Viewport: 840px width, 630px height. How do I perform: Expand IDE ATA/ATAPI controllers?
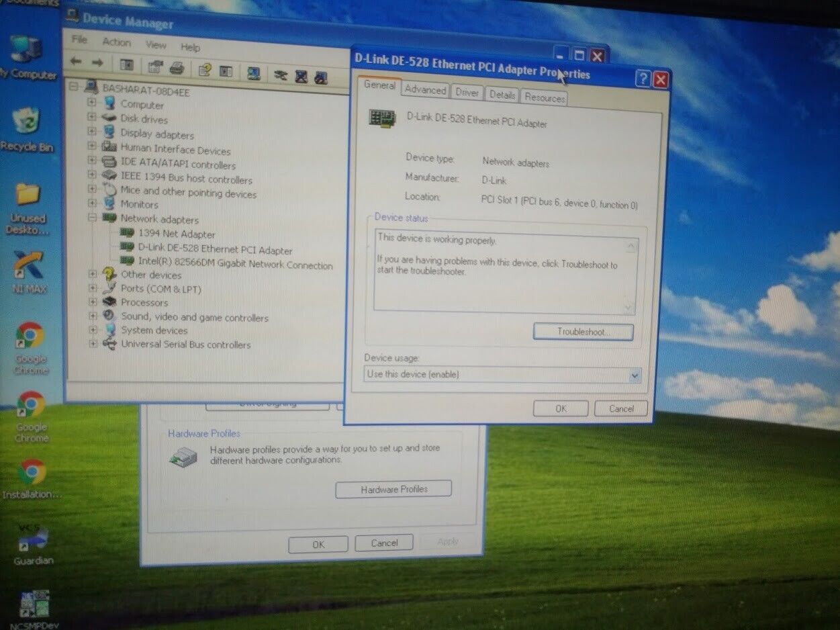point(92,161)
